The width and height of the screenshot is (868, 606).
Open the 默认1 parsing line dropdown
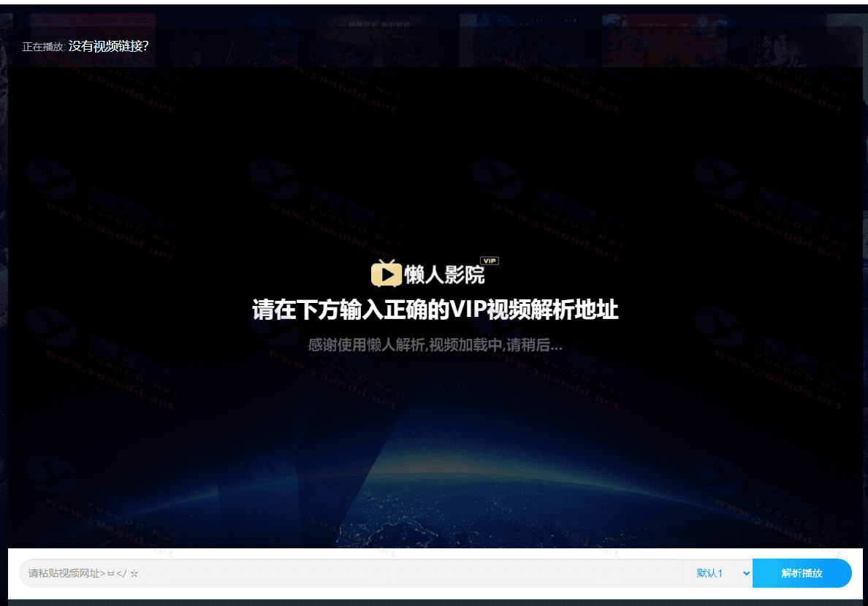tap(718, 573)
